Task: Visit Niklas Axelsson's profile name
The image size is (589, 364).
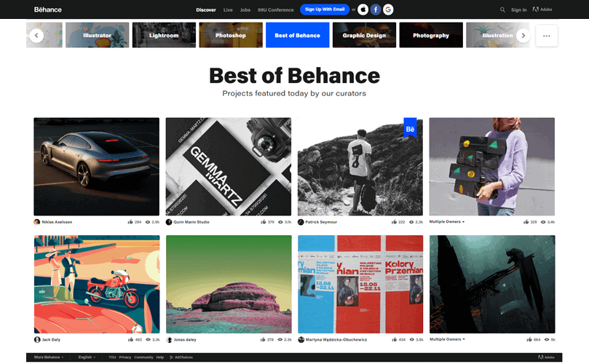Action: [57, 222]
